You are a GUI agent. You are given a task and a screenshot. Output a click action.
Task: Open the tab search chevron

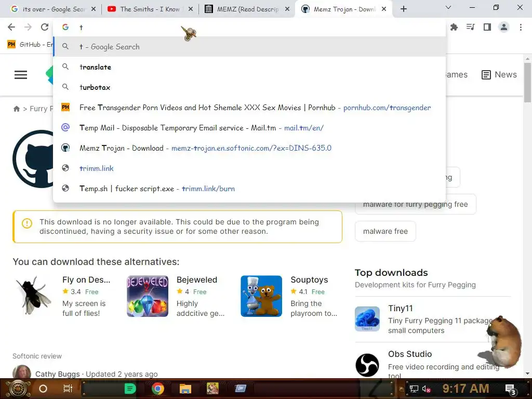coord(448,7)
